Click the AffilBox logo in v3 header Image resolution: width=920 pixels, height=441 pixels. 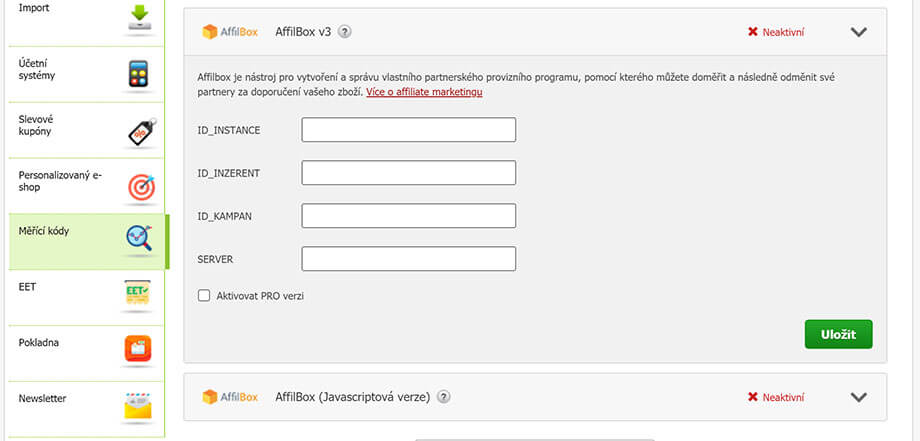click(230, 32)
